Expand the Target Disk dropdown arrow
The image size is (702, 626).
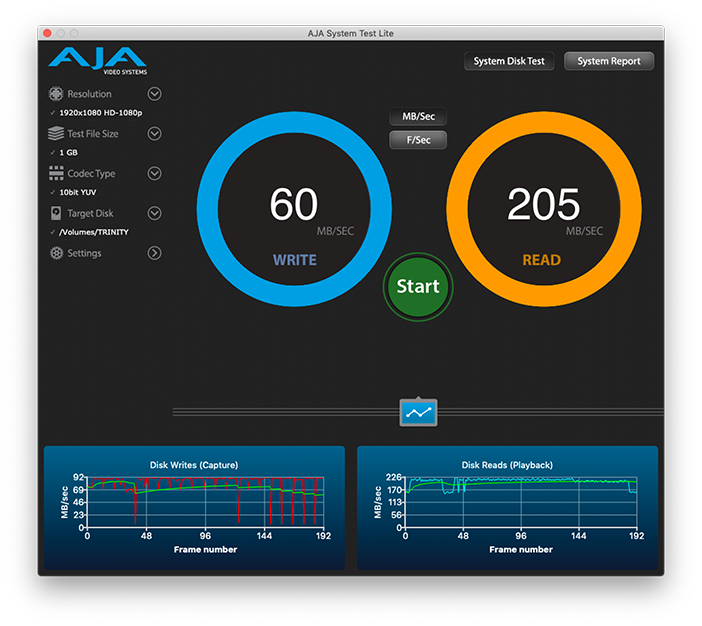[x=154, y=213]
